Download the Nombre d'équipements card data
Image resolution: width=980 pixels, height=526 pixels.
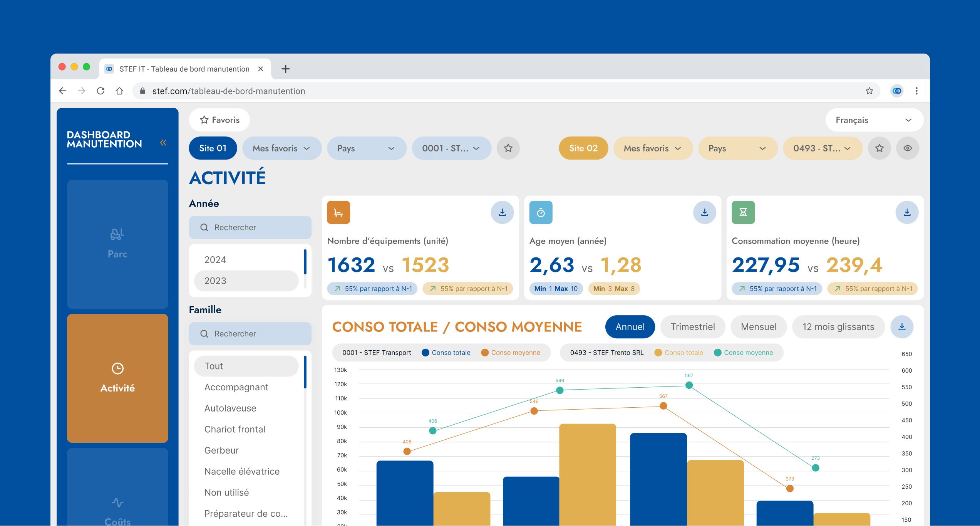coord(502,212)
